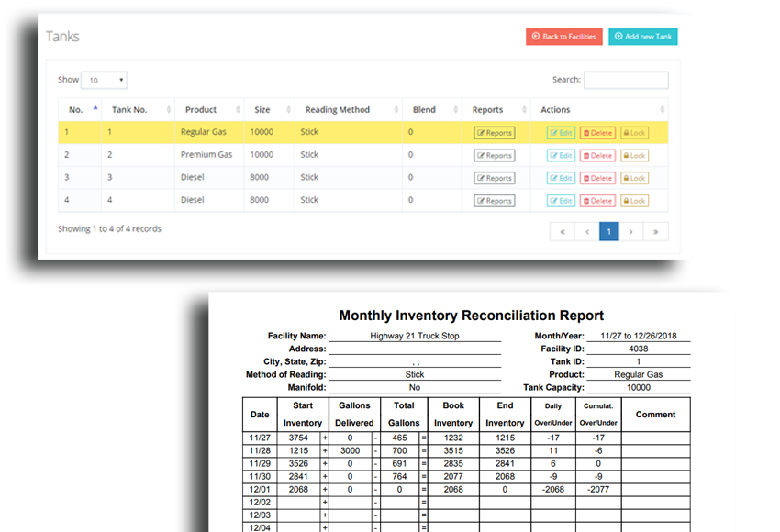Jump to first page of records
Viewport: 780px width, 532px height.
coord(563,232)
